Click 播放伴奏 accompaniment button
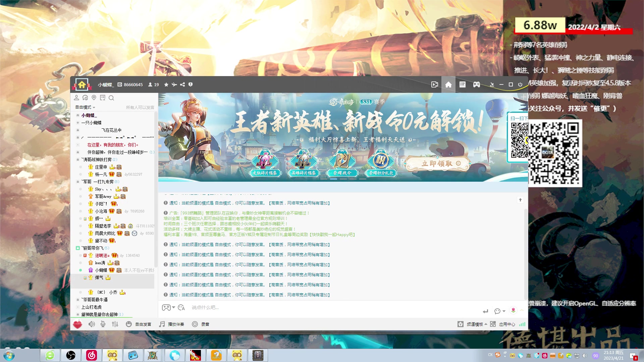This screenshot has width=644, height=362. pyautogui.click(x=172, y=324)
